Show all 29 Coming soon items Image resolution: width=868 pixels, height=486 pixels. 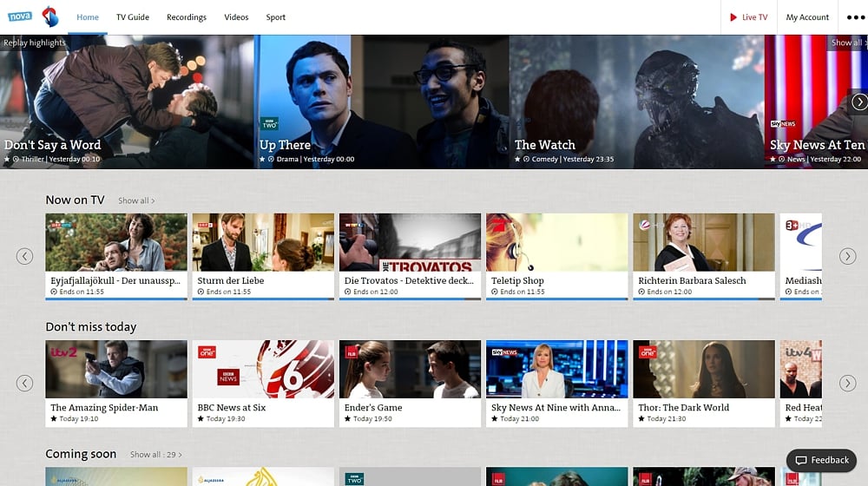coord(156,455)
